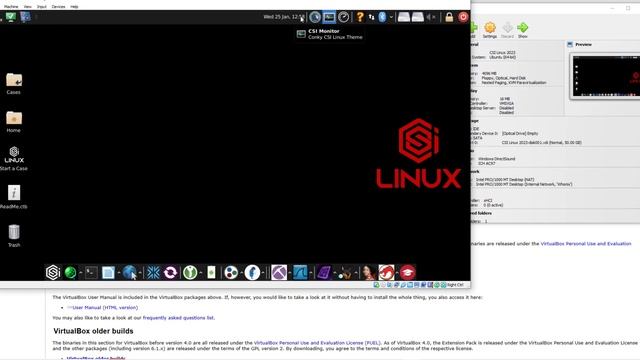The width and height of the screenshot is (640, 360).
Task: Open the VirtualBox Personal Use and Evaluation License (PUEL) link
Action: [x=317, y=343]
